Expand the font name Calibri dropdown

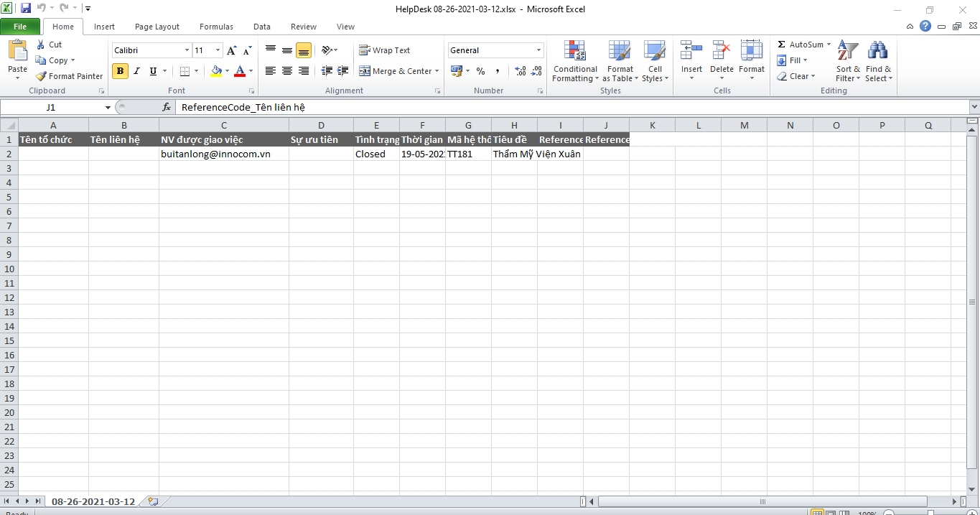coord(187,50)
